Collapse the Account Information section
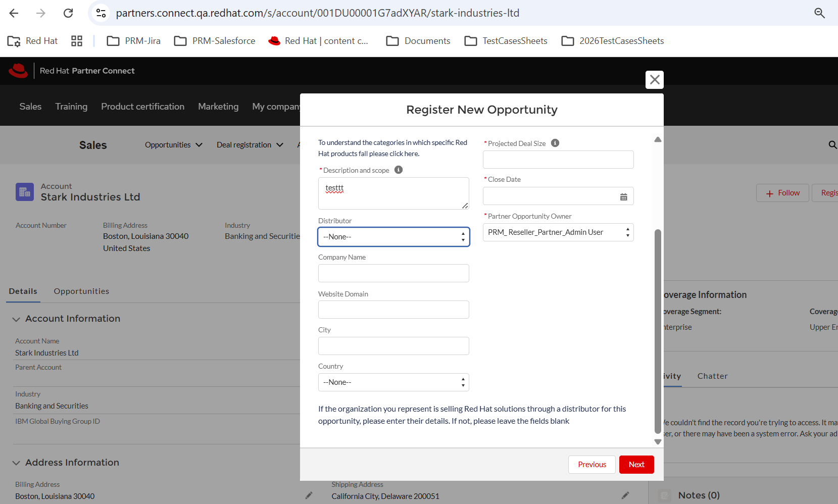Image resolution: width=838 pixels, height=504 pixels. point(16,319)
